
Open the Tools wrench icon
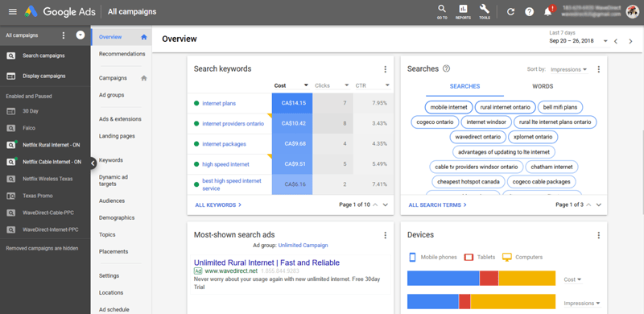[x=485, y=12]
